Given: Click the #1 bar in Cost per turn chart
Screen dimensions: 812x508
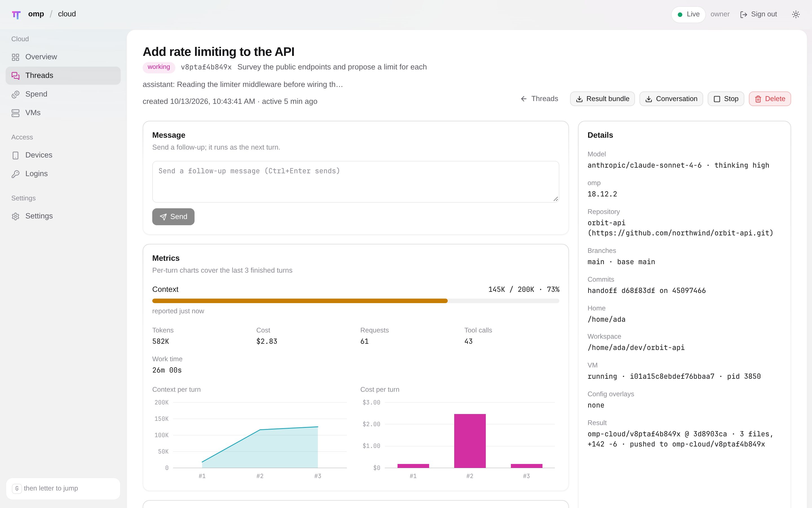Looking at the screenshot, I should pos(413,466).
